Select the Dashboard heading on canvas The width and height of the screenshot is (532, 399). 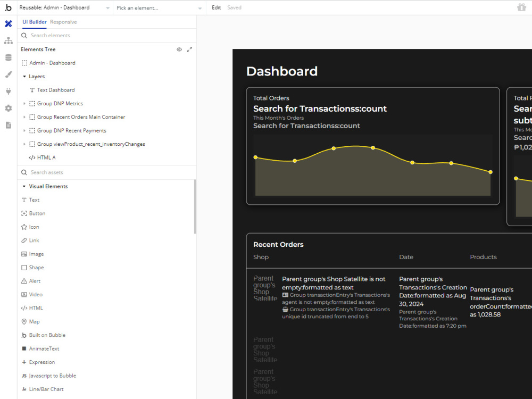(282, 71)
